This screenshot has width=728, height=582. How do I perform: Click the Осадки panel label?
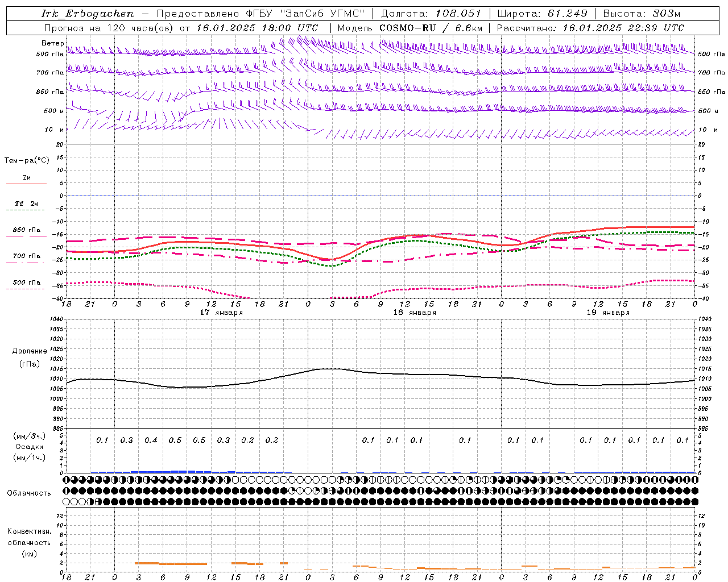click(30, 447)
